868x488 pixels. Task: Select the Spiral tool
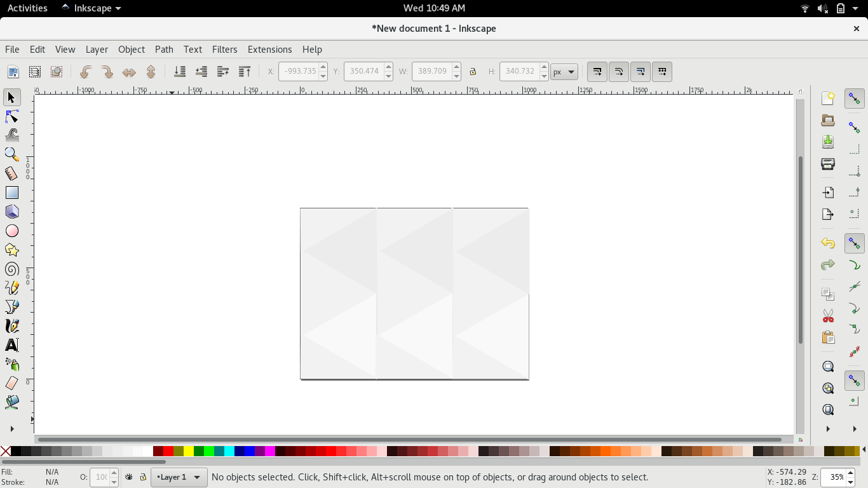(x=11, y=268)
